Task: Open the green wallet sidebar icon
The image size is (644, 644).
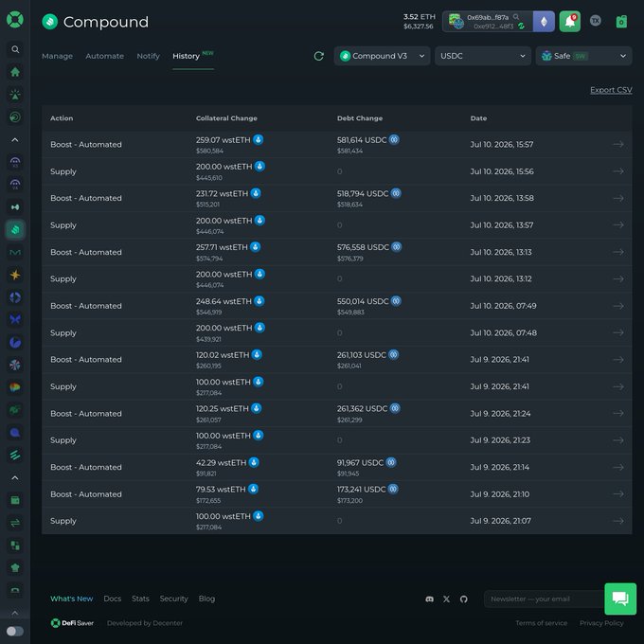Action: click(x=15, y=500)
